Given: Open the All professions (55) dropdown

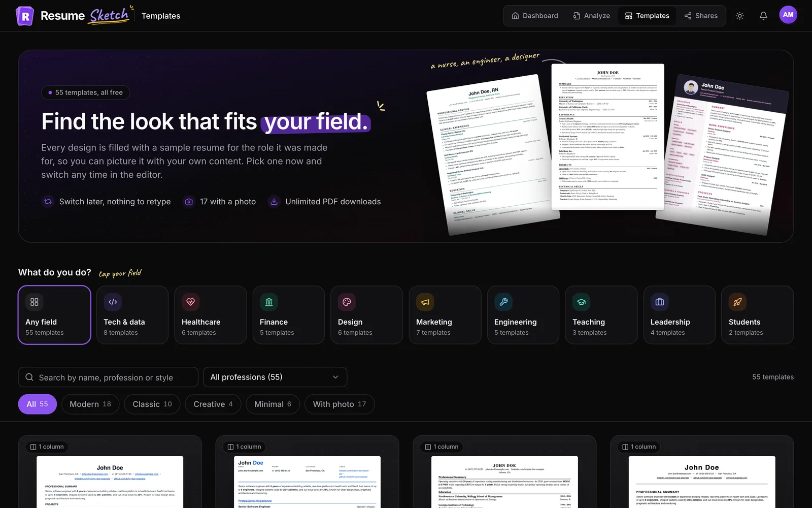Looking at the screenshot, I should (x=275, y=377).
